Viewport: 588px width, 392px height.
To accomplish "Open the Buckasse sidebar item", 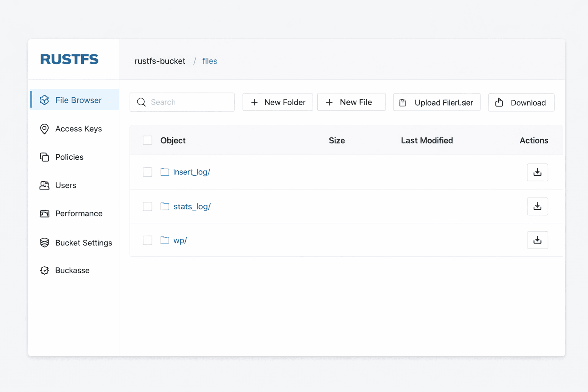I will pyautogui.click(x=72, y=270).
